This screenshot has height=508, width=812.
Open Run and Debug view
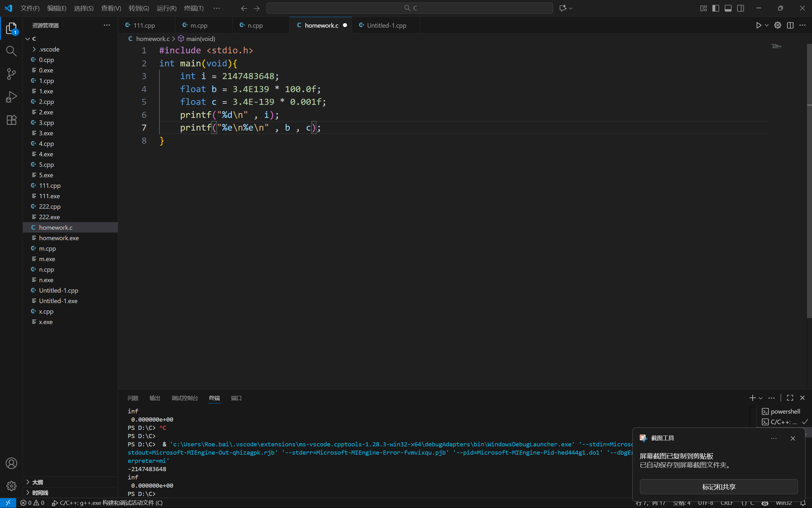pos(11,97)
